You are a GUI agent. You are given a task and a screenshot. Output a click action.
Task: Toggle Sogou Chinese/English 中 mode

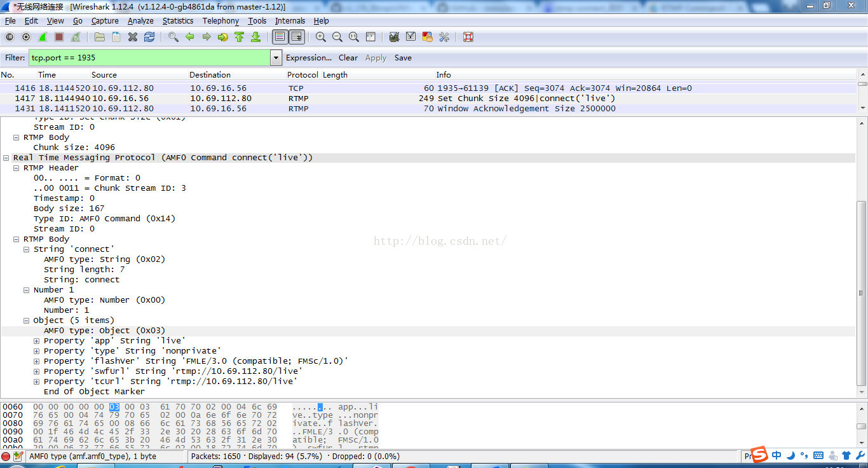pos(776,456)
